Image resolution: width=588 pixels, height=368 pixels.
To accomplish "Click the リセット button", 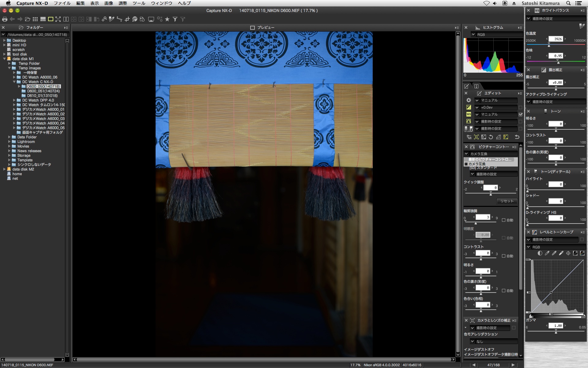I will pos(507,201).
